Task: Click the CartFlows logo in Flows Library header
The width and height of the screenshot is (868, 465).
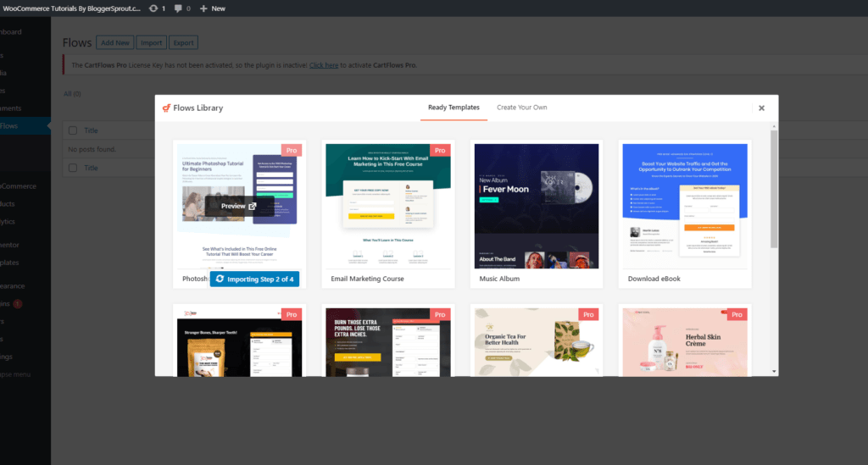Action: (x=167, y=108)
